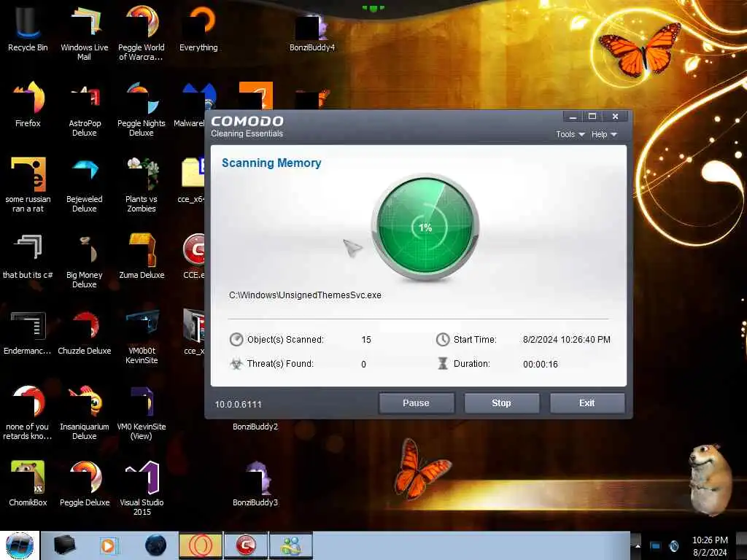The height and width of the screenshot is (560, 747).
Task: Minimize the Comodo window
Action: (x=573, y=116)
